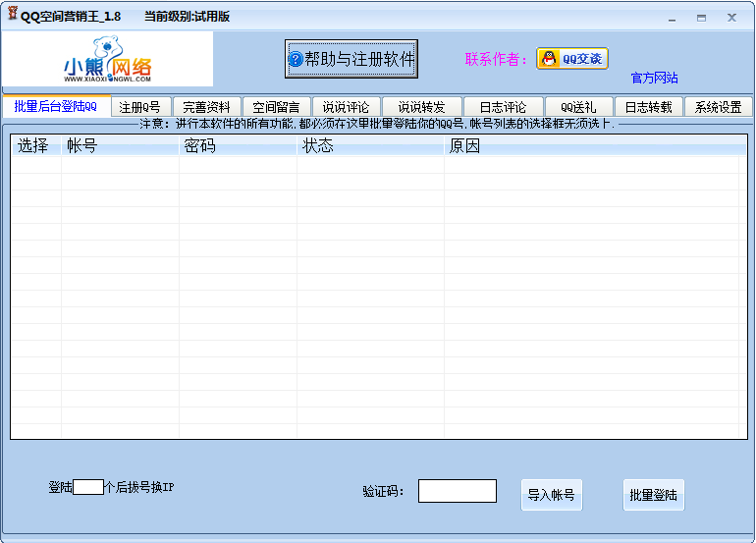This screenshot has height=543, width=756.
Task: Focus the 验证码 input field
Action: tap(458, 491)
